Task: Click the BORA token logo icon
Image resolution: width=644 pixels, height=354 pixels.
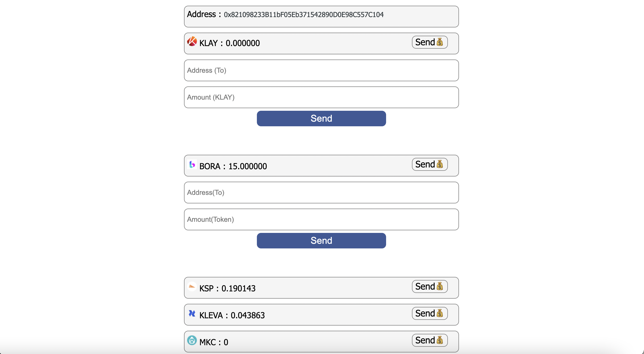Action: point(192,165)
